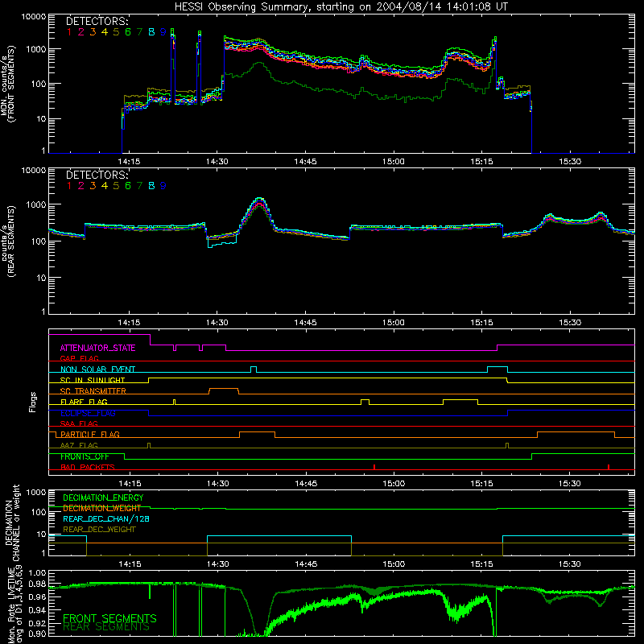644x644 pixels.
Task: Click the vertical Flags axis label
Action: (x=32, y=402)
